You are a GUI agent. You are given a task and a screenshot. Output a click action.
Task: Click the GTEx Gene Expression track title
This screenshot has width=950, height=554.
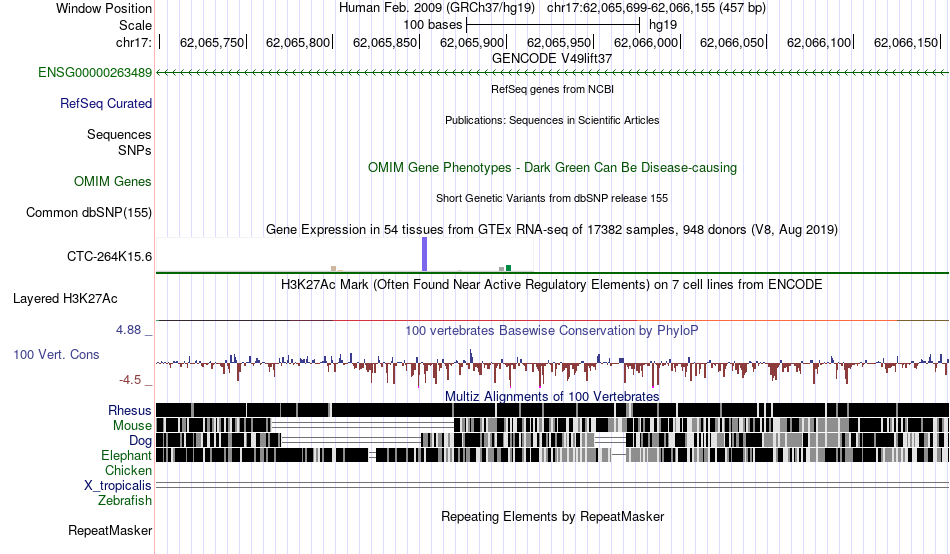coord(552,230)
